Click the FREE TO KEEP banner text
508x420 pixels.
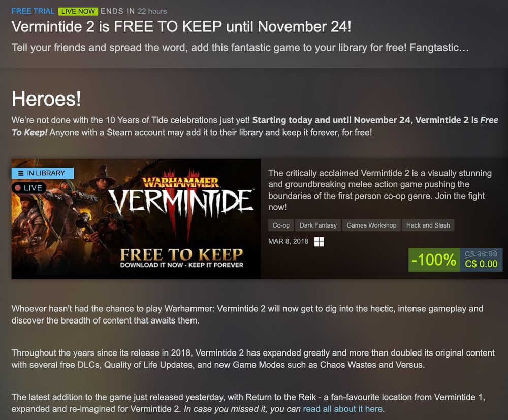click(181, 254)
